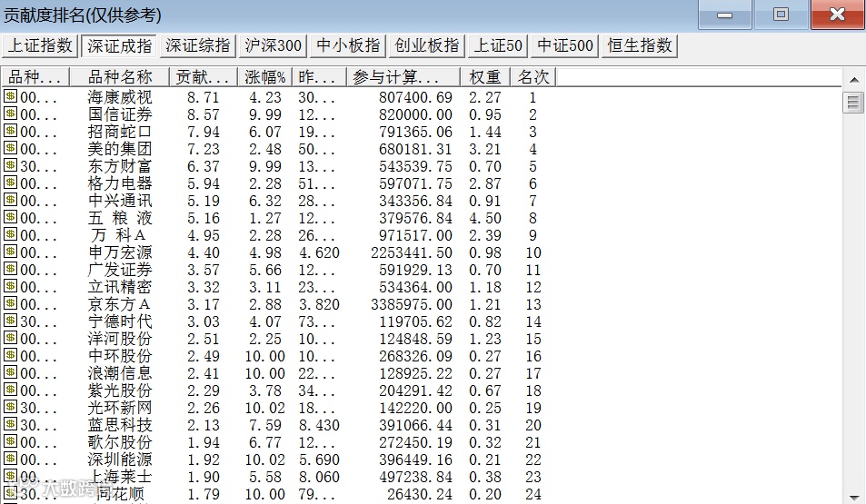Screen dimensions: 866x504
Task: Click the stock icon beside 立讯精密
Action: click(11, 286)
